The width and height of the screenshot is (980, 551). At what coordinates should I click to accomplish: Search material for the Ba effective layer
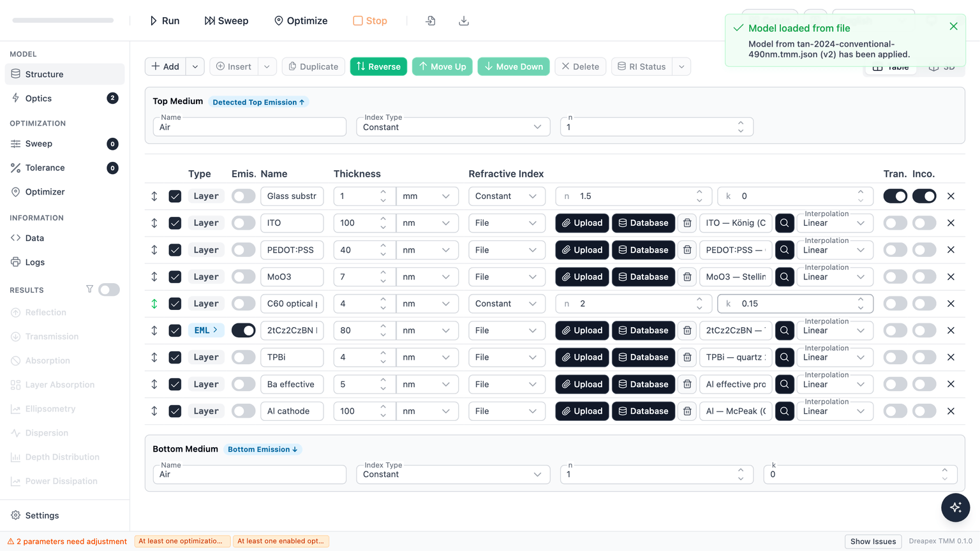[x=784, y=385]
